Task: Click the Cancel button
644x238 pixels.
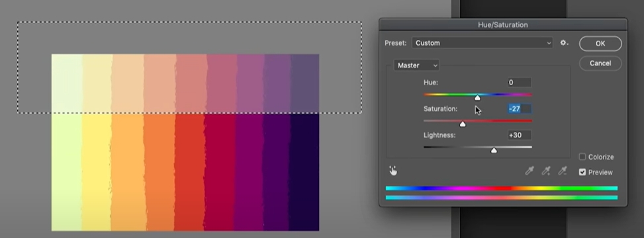Action: tap(600, 63)
